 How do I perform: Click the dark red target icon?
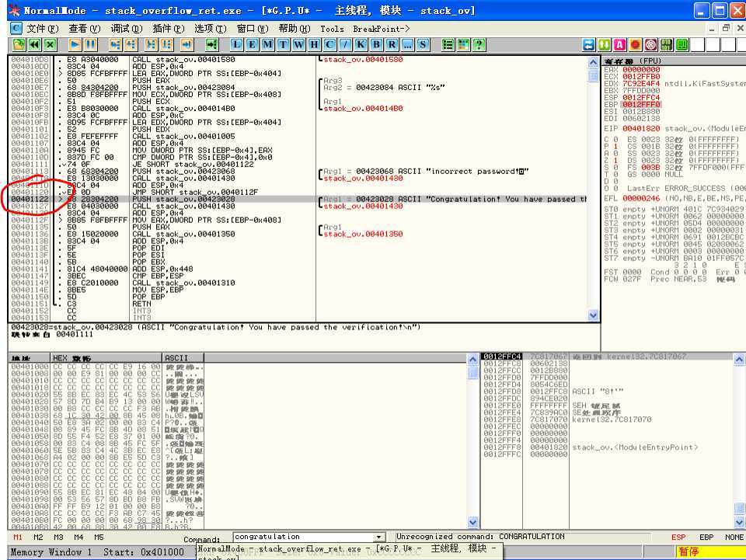coord(651,45)
